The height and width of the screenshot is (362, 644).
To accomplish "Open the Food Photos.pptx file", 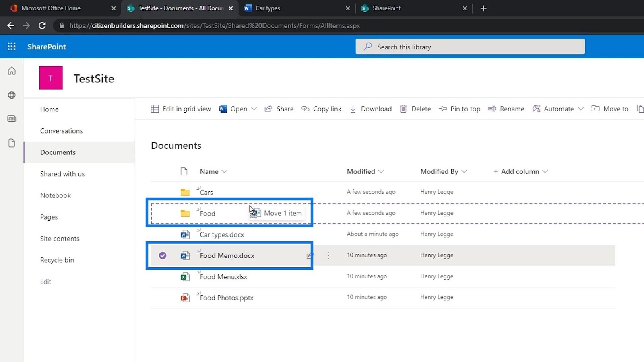I will tap(227, 298).
